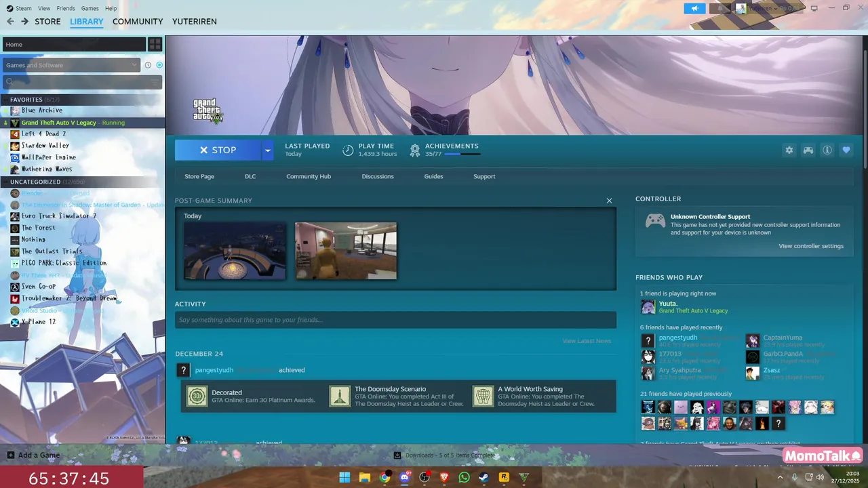The height and width of the screenshot is (488, 868).
Task: Open the game's Store Page link
Action: (x=199, y=176)
